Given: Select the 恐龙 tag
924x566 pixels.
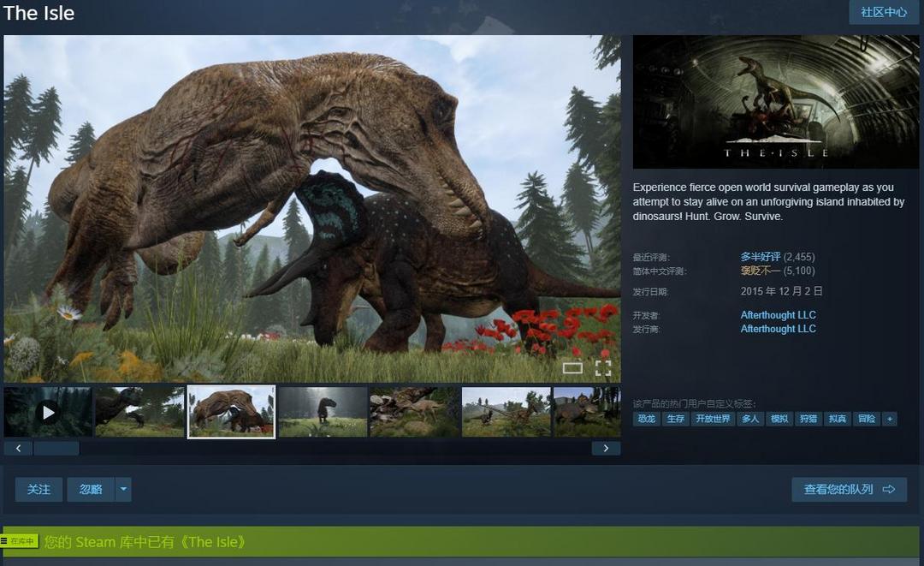Looking at the screenshot, I should [647, 419].
